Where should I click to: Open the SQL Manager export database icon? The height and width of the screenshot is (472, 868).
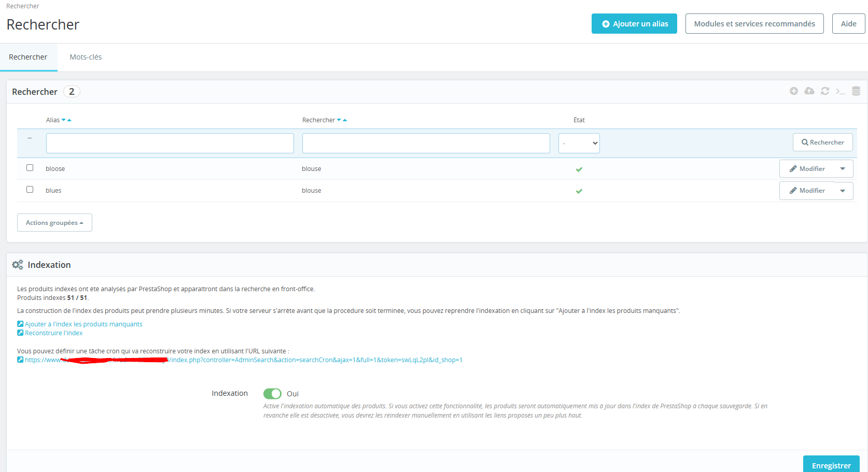pyautogui.click(x=856, y=91)
